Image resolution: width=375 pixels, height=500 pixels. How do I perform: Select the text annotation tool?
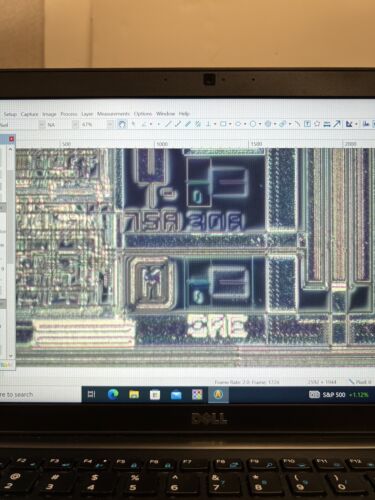pos(307,124)
